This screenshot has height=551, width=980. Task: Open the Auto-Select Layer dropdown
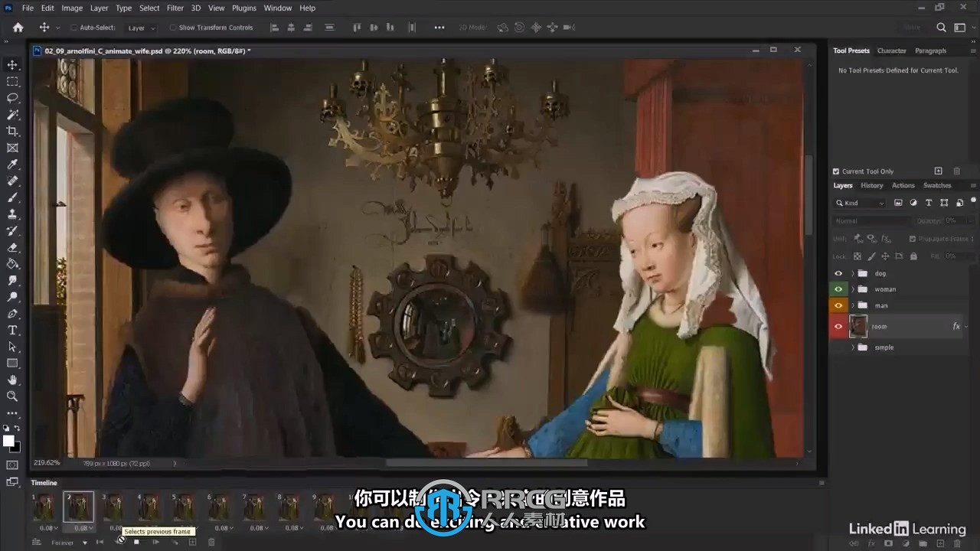click(140, 28)
